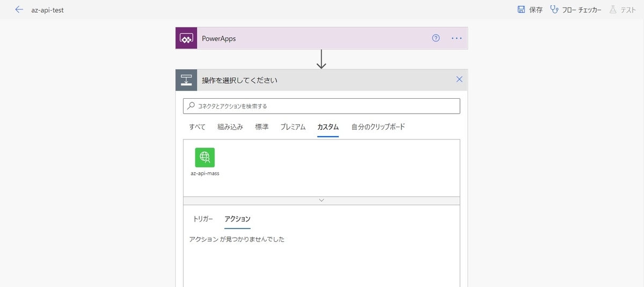Click the 保存 save label

click(536, 10)
